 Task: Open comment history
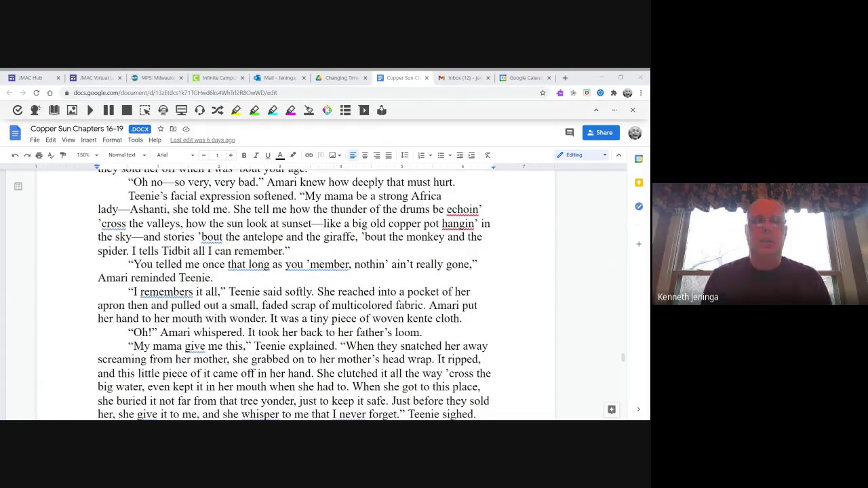coord(570,133)
